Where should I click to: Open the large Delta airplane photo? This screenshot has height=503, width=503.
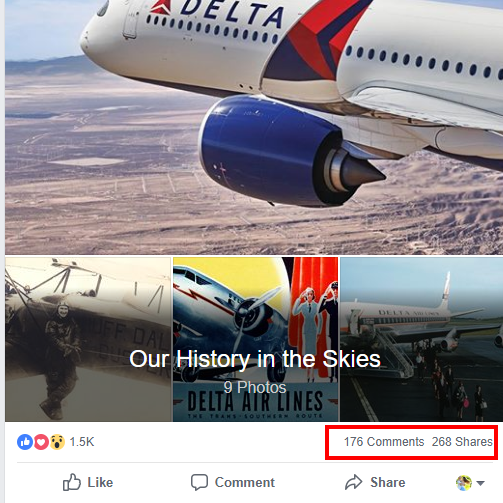click(x=254, y=127)
